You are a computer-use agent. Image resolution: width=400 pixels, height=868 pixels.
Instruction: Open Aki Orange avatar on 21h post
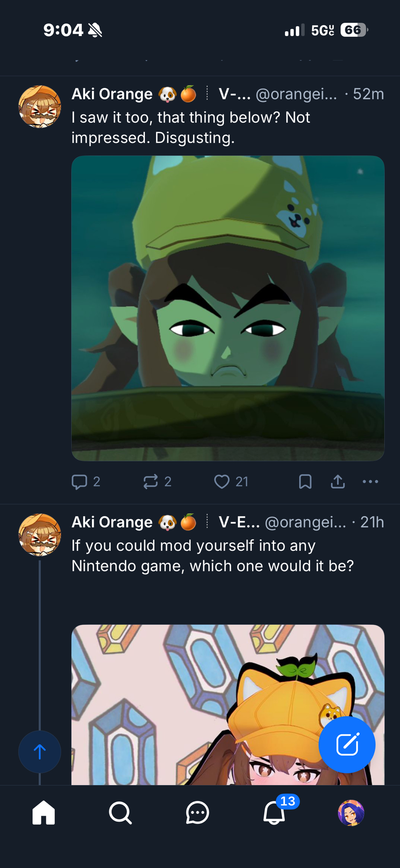pyautogui.click(x=39, y=535)
